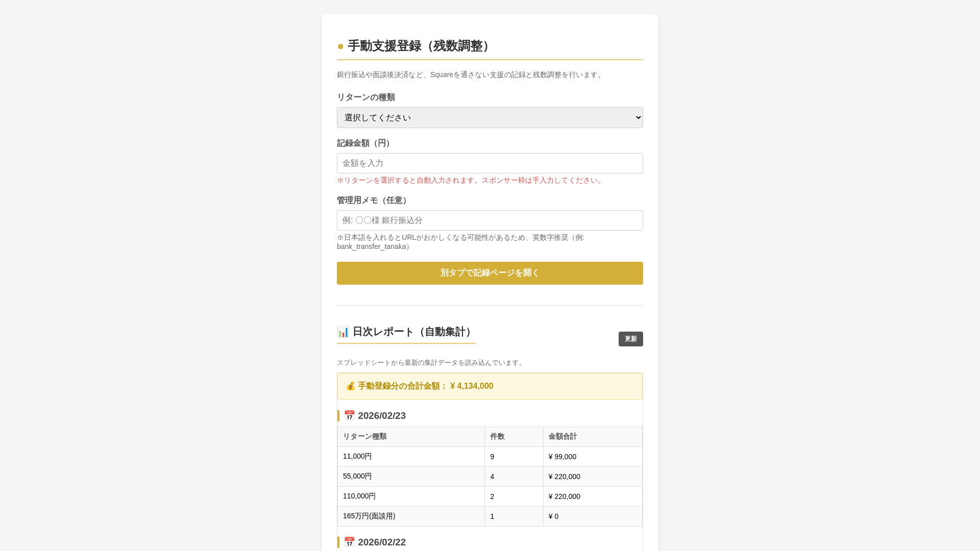980x551 pixels.
Task: Click the gold dot before 手動支援登録 heading
Action: (x=340, y=46)
